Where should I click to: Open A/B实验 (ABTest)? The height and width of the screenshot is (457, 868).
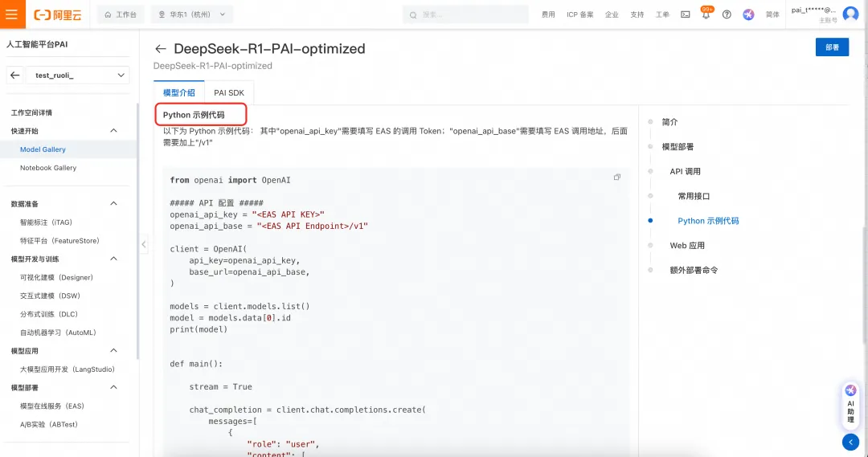(x=49, y=424)
